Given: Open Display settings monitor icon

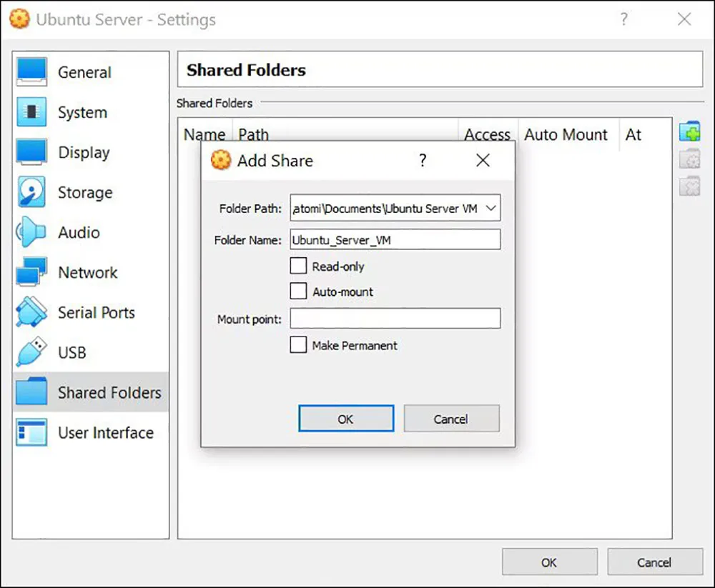Looking at the screenshot, I should (31, 152).
